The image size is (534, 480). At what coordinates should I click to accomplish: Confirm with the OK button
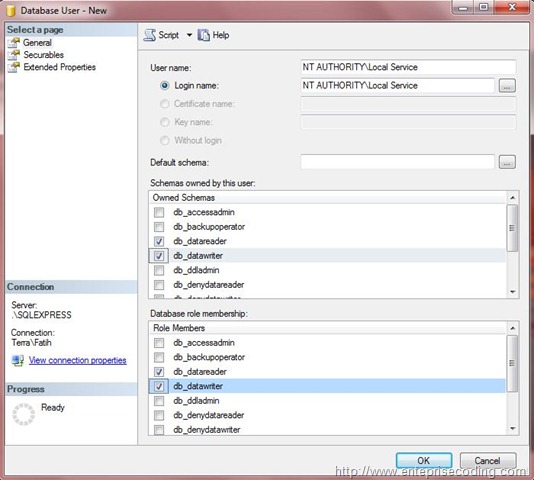tap(424, 461)
